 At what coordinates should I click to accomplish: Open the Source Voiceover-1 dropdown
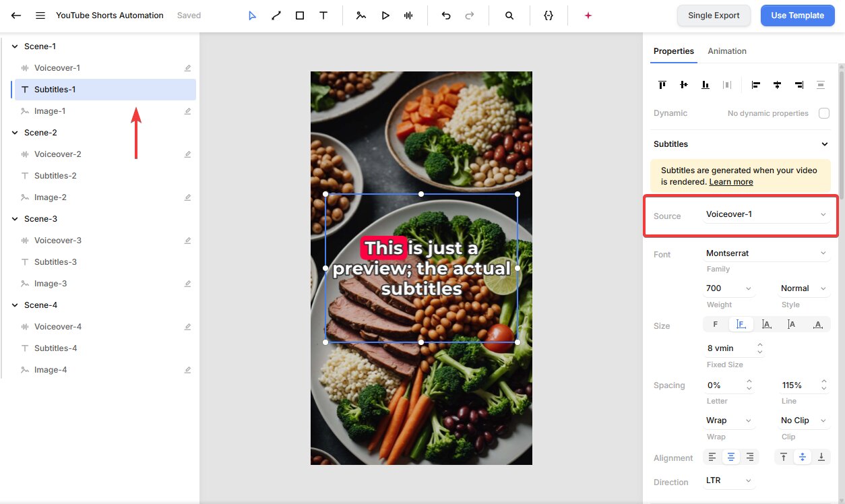(x=766, y=214)
